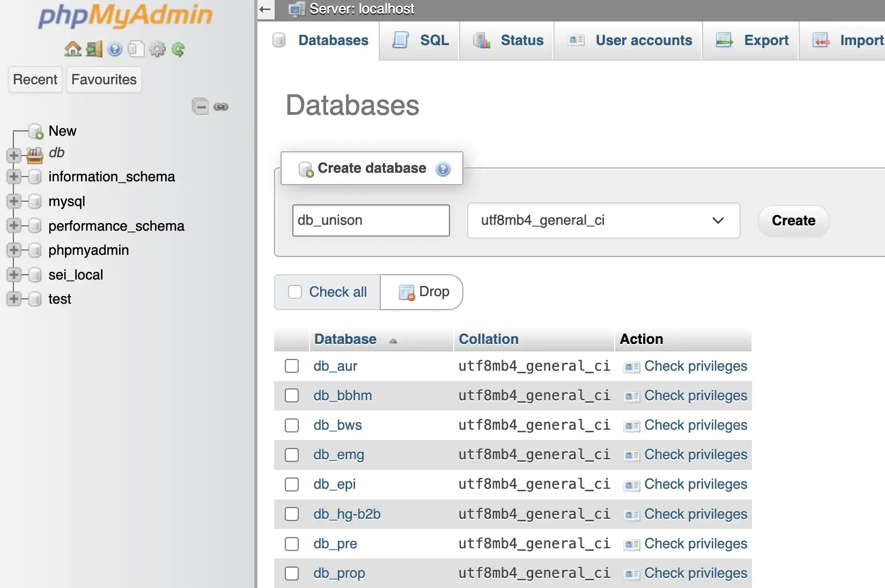Click the Create button

point(793,220)
